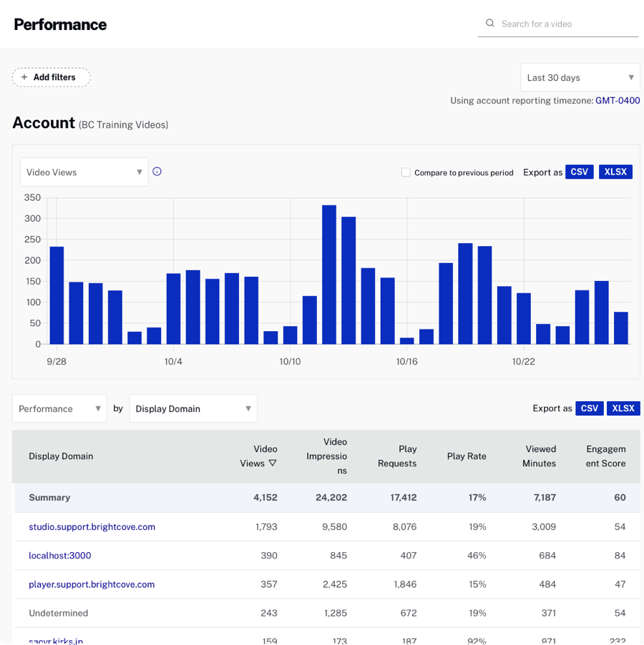Export the table as CSV
644x645 pixels.
[x=590, y=408]
